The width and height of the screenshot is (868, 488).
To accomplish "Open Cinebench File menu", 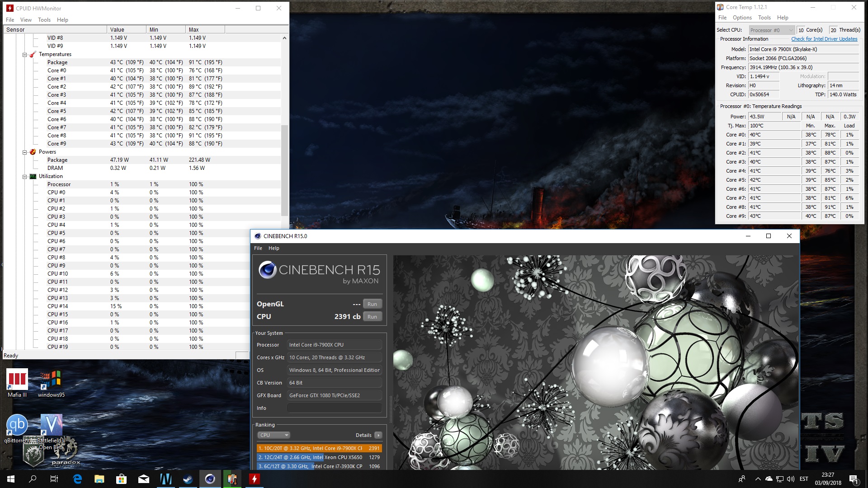I will coord(258,248).
